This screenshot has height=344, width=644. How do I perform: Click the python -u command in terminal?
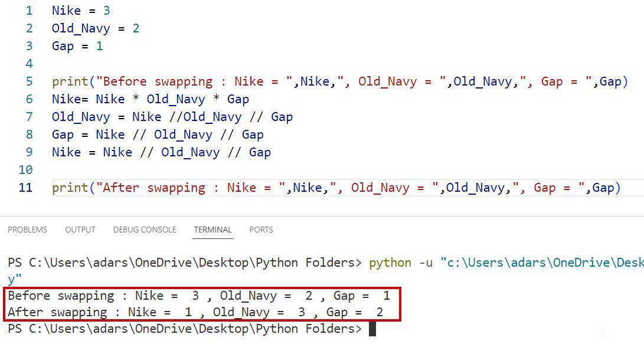coord(506,263)
